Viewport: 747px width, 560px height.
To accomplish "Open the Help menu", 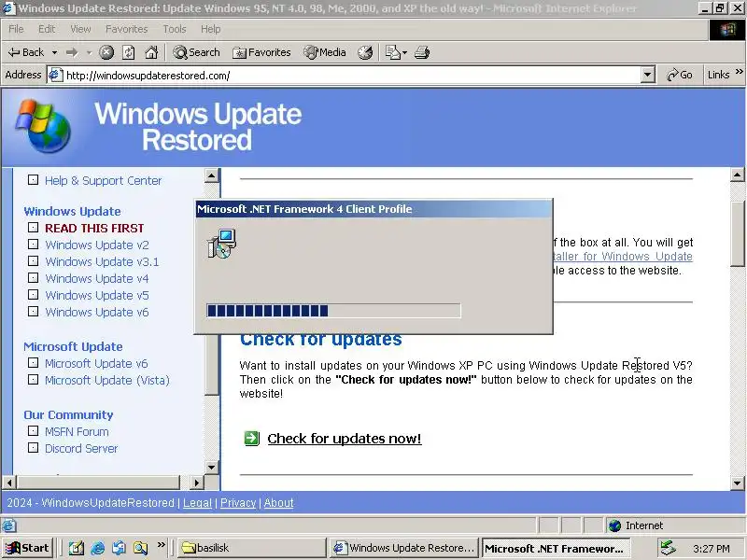I will 211,29.
